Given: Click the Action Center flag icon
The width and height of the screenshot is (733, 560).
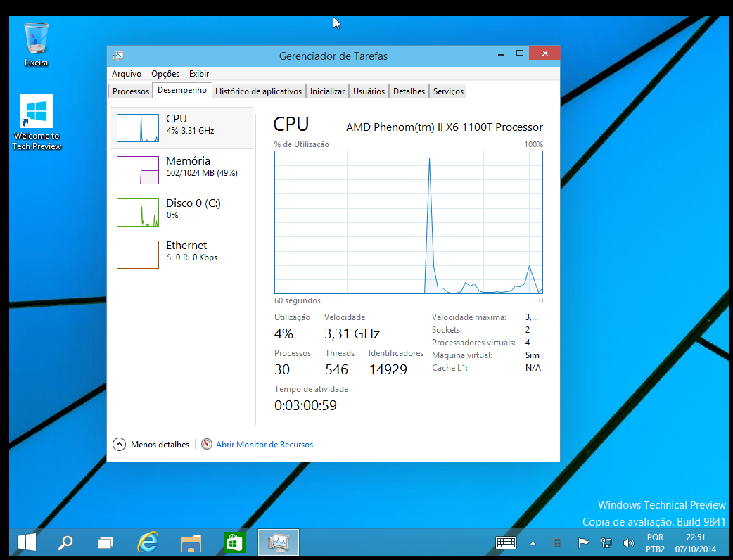Looking at the screenshot, I should (x=583, y=542).
